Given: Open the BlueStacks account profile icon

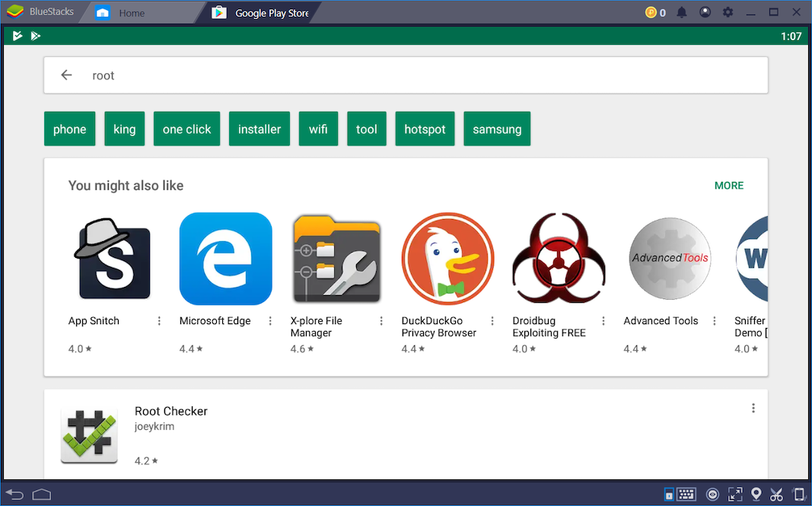Looking at the screenshot, I should 705,12.
